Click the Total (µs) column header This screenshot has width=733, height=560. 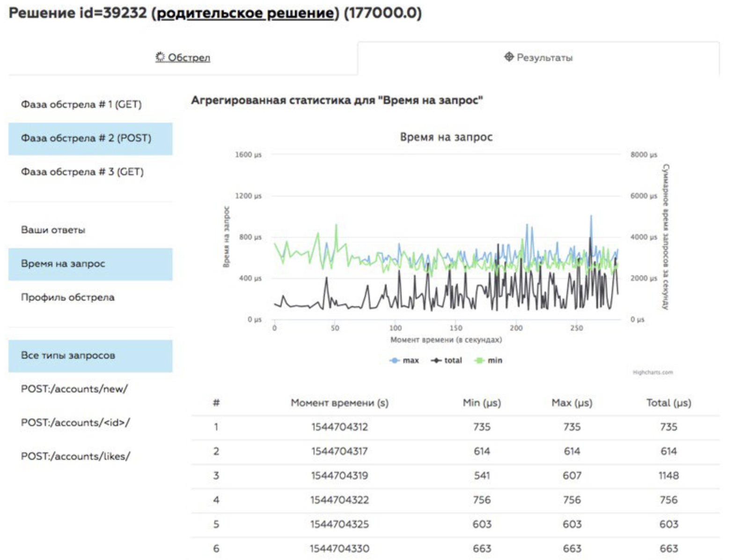pos(668,403)
